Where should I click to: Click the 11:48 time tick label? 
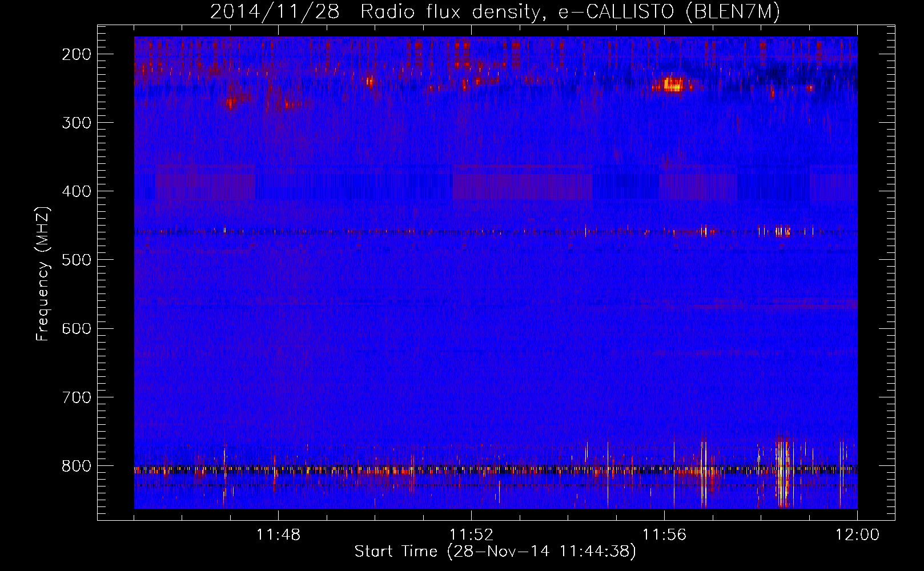[278, 535]
